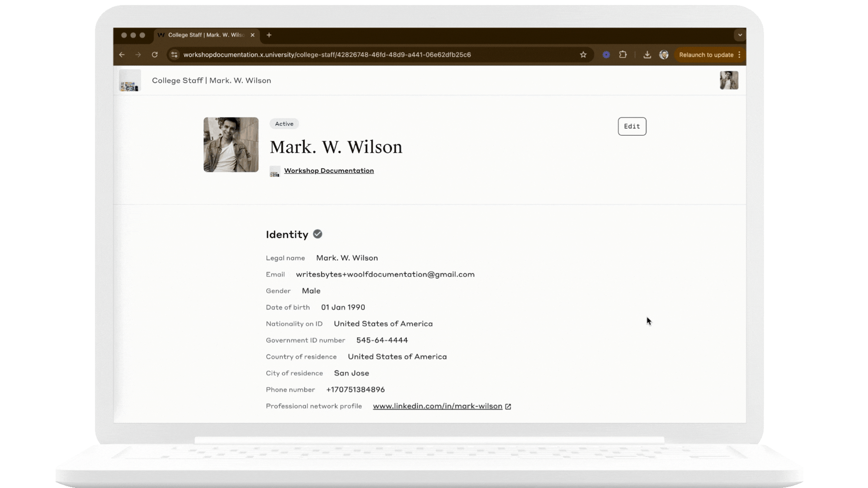The height and width of the screenshot is (488, 868).
Task: Select the College Staff browser tab
Action: tap(203, 35)
